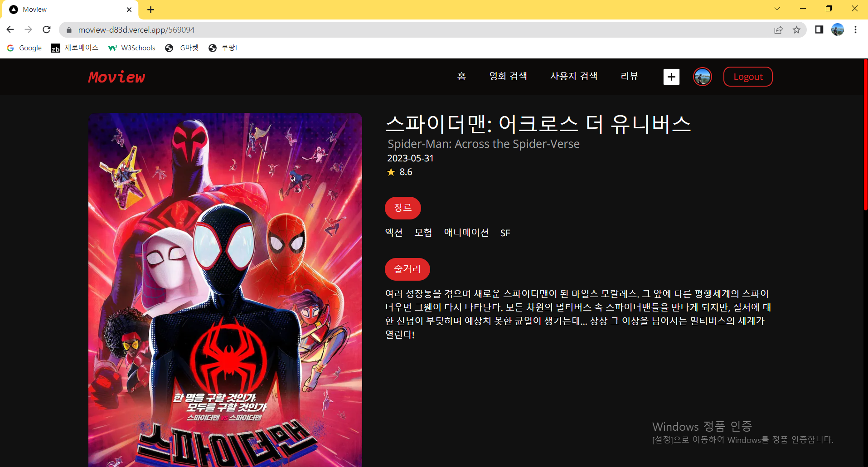Bookmark this page with star icon

pos(796,30)
